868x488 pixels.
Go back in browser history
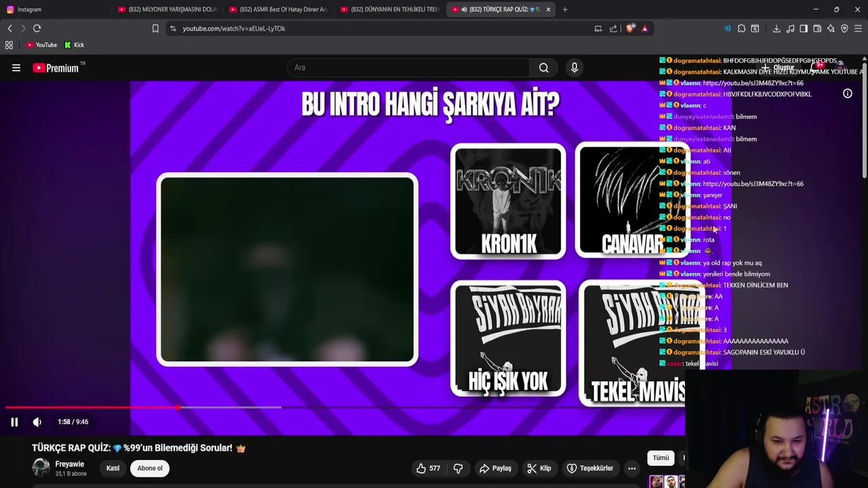coord(9,28)
